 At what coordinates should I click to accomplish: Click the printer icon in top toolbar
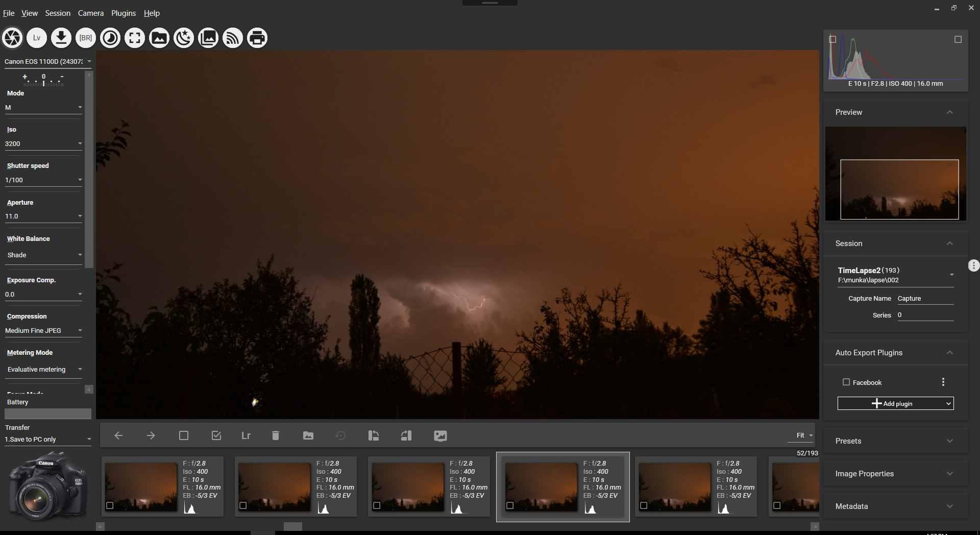(257, 38)
